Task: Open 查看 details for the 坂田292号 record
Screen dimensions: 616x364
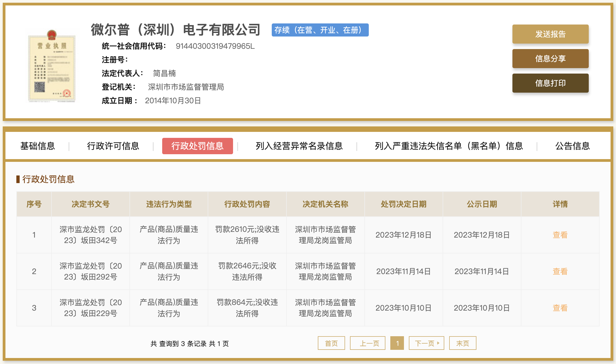Action: (x=560, y=271)
